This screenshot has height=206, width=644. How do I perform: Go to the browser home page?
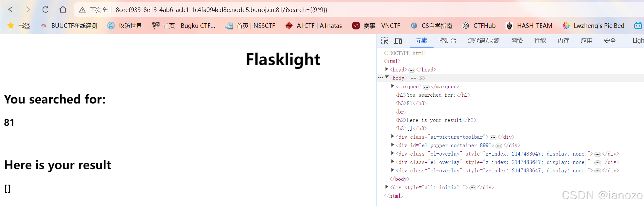[63, 10]
